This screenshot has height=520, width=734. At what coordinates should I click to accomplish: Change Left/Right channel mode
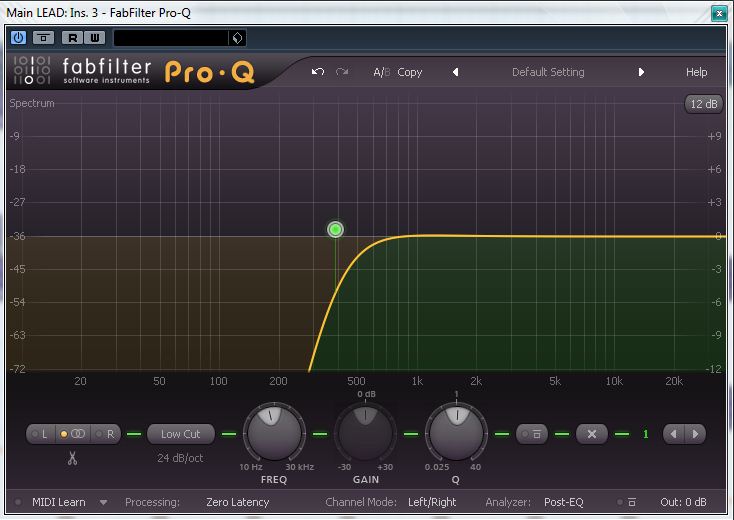click(x=432, y=502)
